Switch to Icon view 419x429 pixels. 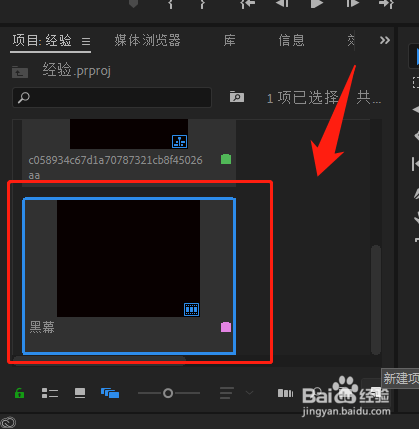click(80, 393)
